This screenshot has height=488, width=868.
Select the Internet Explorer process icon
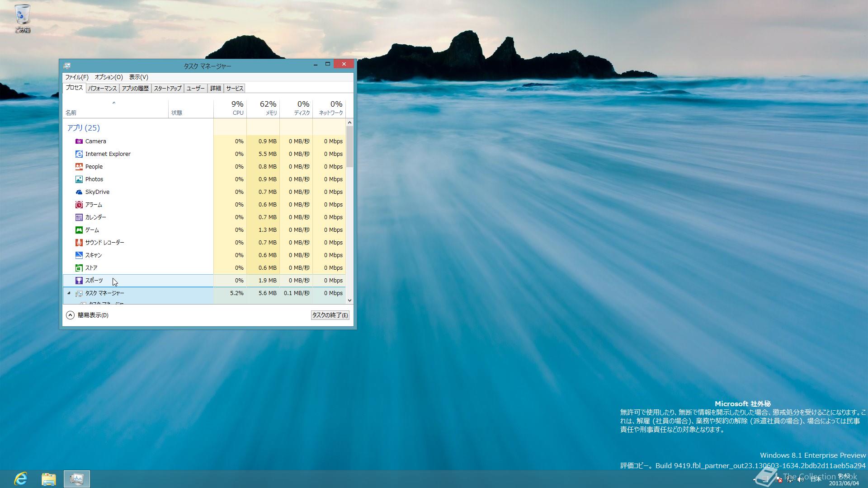(79, 154)
